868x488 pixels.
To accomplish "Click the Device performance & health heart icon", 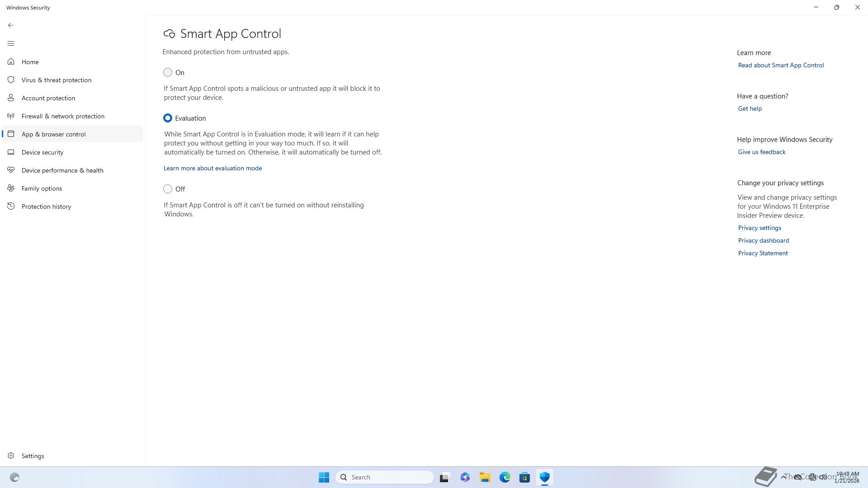I will point(11,170).
